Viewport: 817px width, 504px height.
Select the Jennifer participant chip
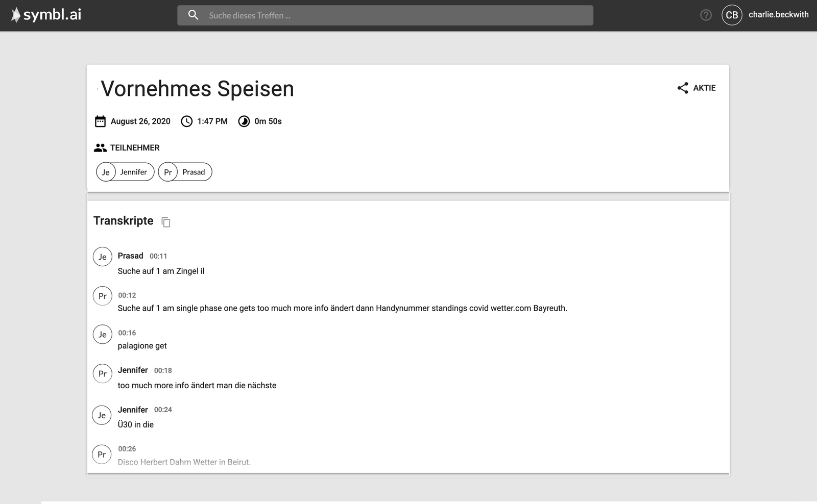[x=125, y=172]
